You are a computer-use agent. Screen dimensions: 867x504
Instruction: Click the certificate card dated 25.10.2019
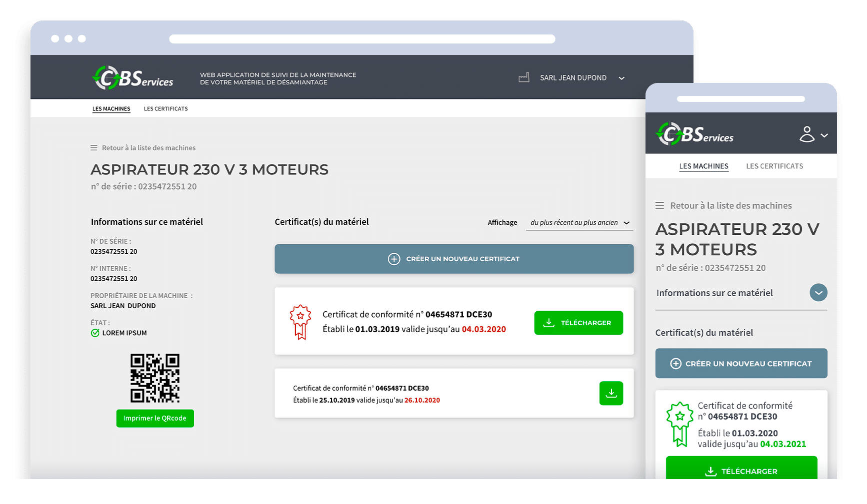(x=454, y=393)
